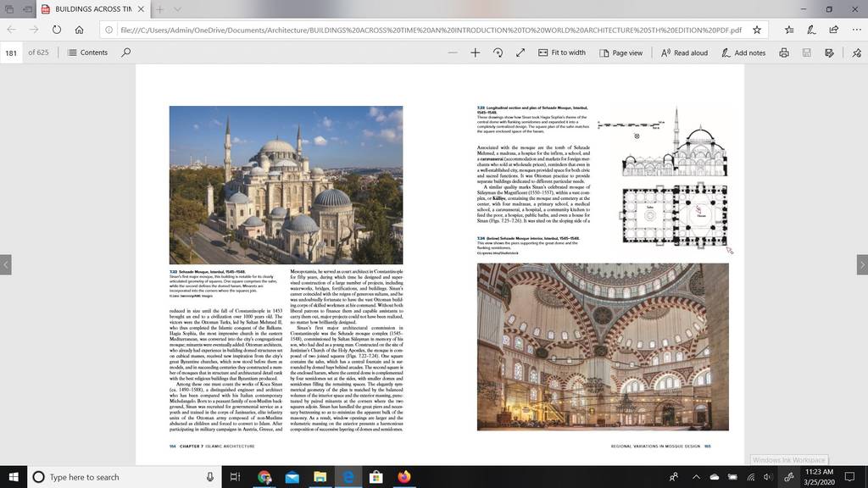The image size is (868, 488).
Task: Click the mosque floor plan drawing
Action: (675, 214)
